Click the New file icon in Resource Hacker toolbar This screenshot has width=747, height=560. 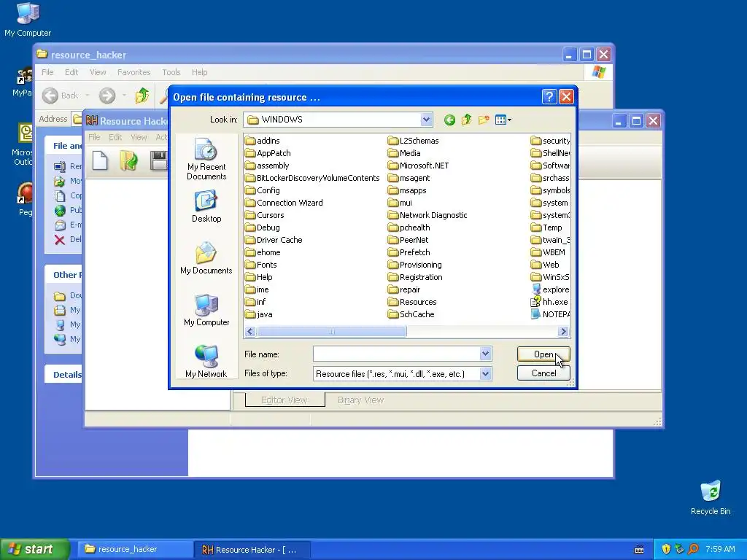pyautogui.click(x=100, y=160)
